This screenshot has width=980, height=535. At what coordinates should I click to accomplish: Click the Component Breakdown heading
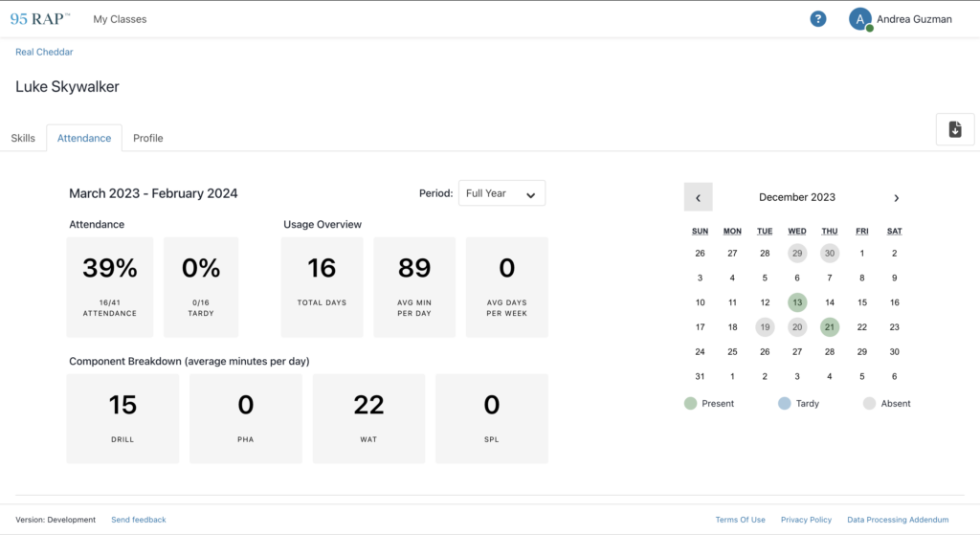click(x=189, y=361)
